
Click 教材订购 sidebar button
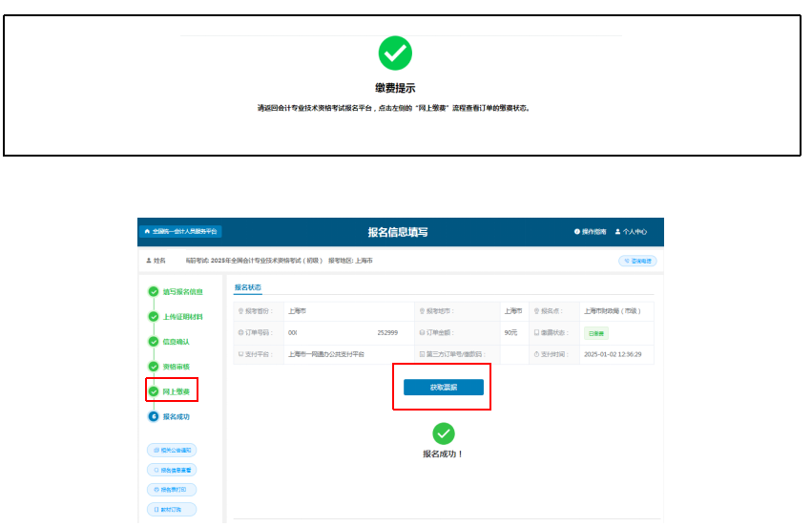click(172, 510)
